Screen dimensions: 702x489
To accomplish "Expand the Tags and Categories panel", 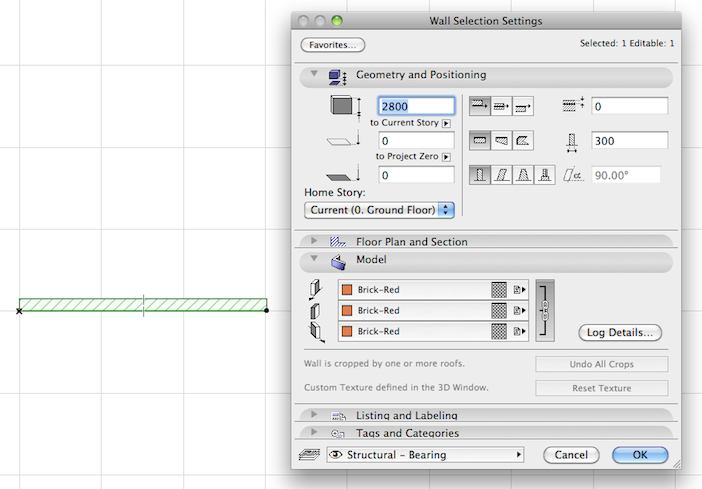I will click(x=314, y=432).
